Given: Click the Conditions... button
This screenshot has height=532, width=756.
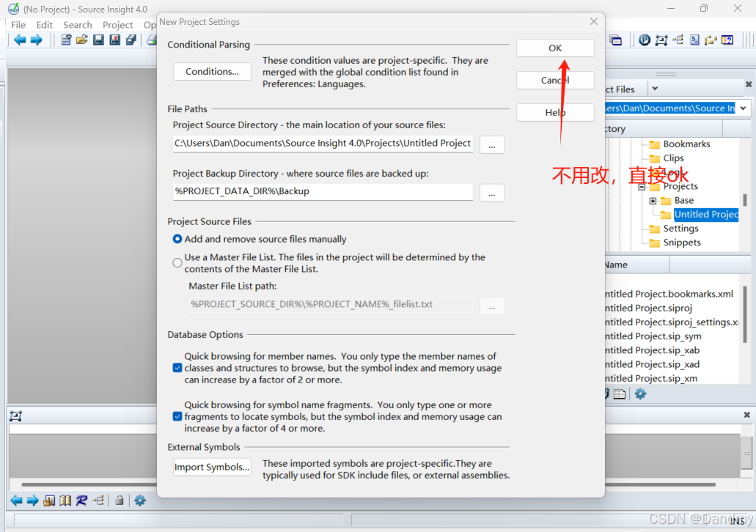Looking at the screenshot, I should coord(212,71).
